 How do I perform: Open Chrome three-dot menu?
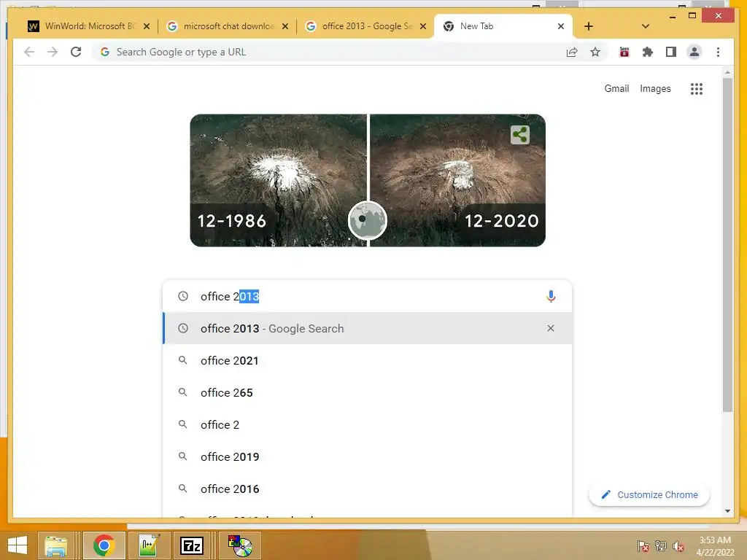coord(718,52)
